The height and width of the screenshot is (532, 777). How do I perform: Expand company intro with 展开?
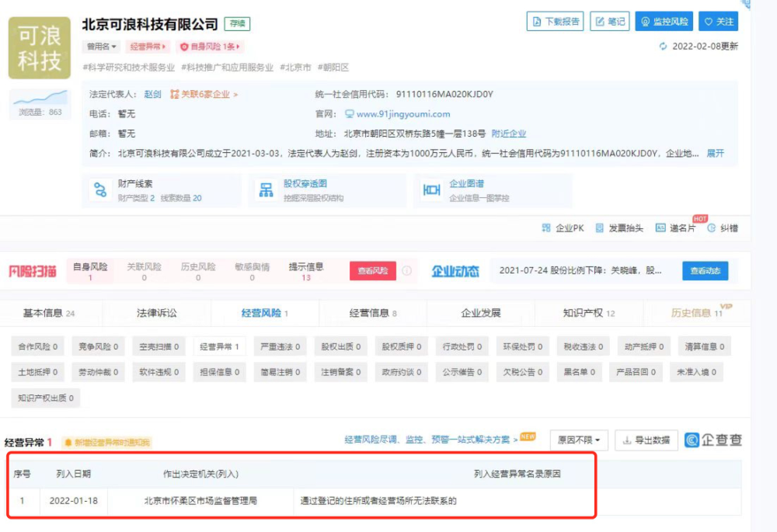pyautogui.click(x=715, y=154)
